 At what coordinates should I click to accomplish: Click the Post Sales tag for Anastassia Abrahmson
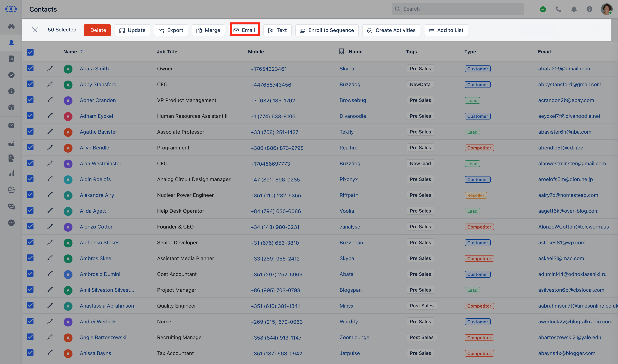(422, 306)
